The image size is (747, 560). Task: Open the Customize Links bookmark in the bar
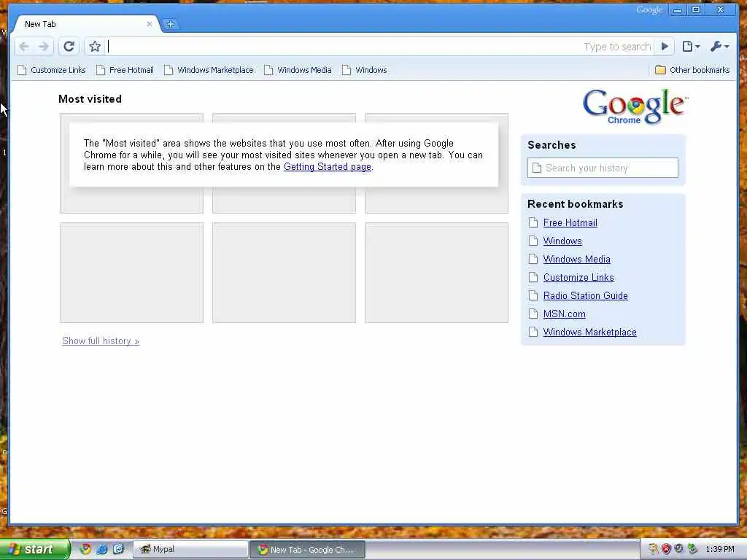(x=52, y=70)
